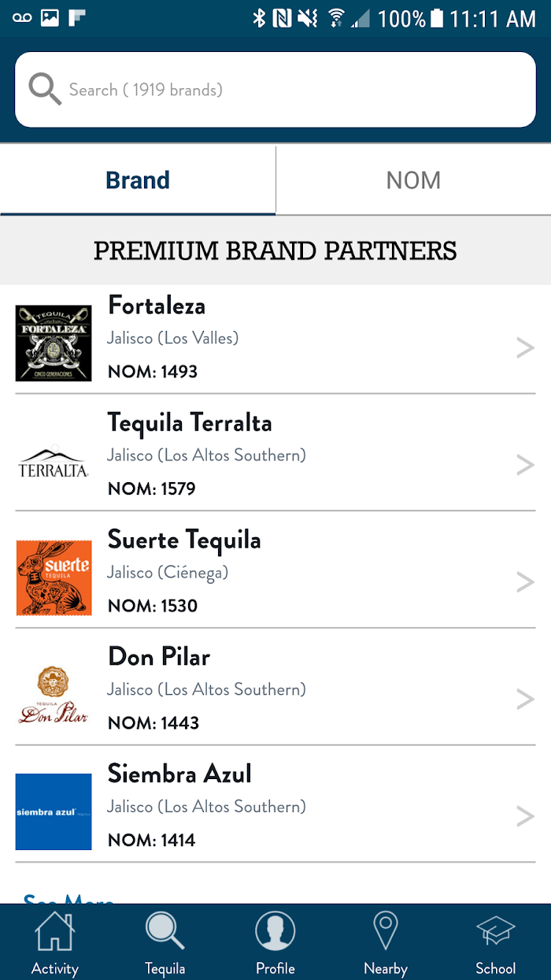This screenshot has height=980, width=551.
Task: Select the Brand tab
Action: [x=138, y=180]
